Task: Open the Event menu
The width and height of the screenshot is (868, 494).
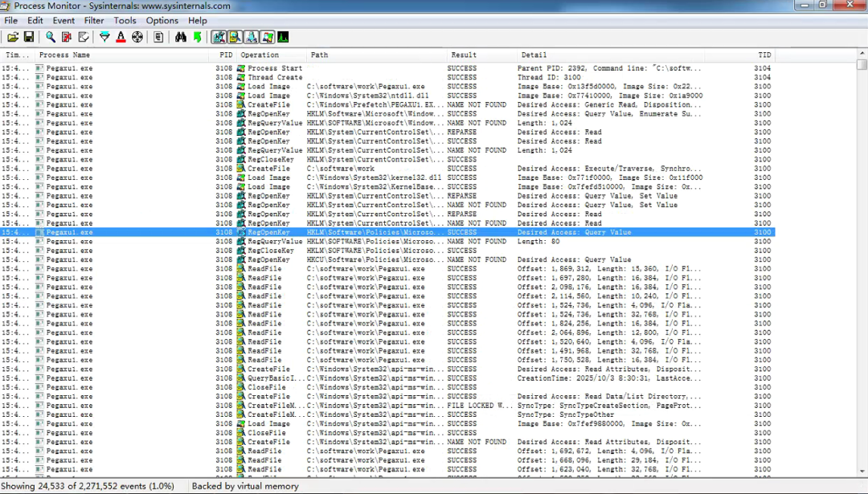Action: click(63, 20)
